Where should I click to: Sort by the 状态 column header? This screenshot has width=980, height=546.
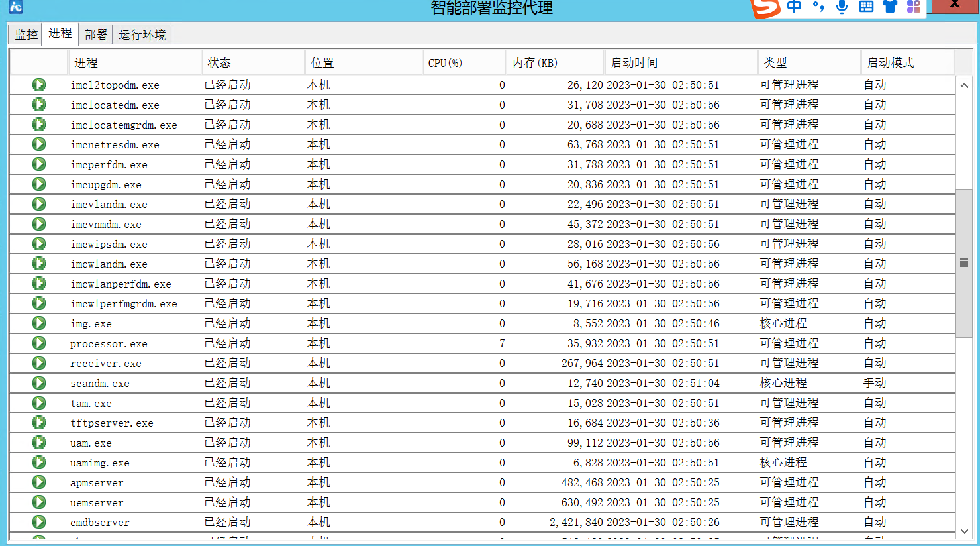[x=254, y=62]
